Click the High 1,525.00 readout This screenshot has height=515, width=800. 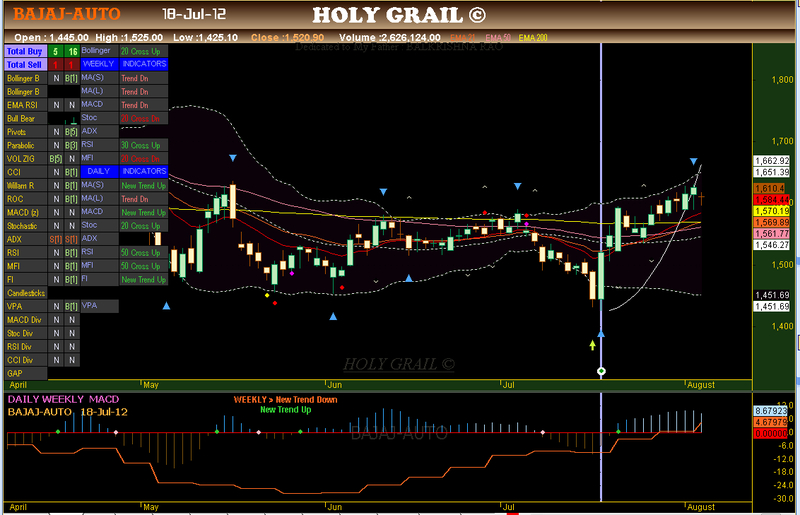coord(129,38)
